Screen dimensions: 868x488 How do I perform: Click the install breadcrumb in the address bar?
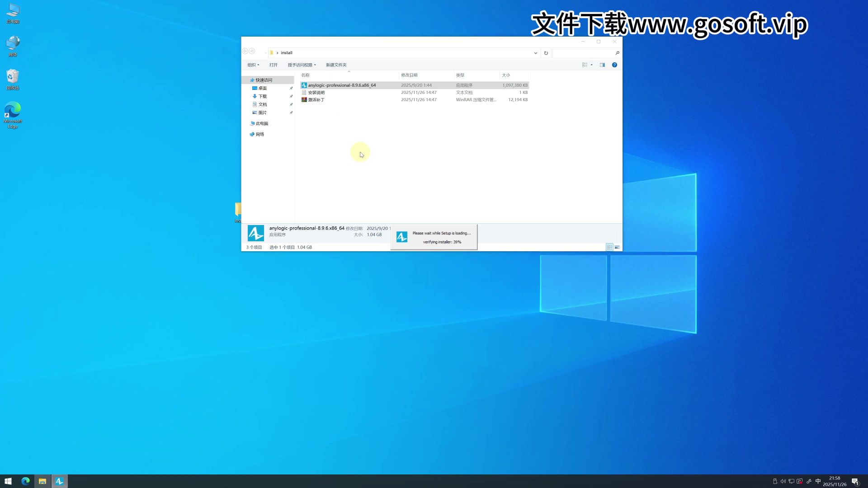(x=286, y=52)
